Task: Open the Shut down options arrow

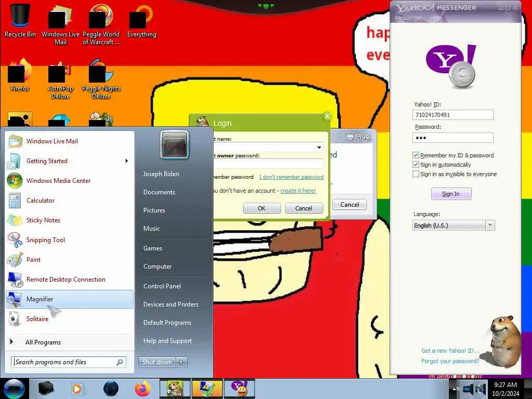Action: pyautogui.click(x=181, y=362)
